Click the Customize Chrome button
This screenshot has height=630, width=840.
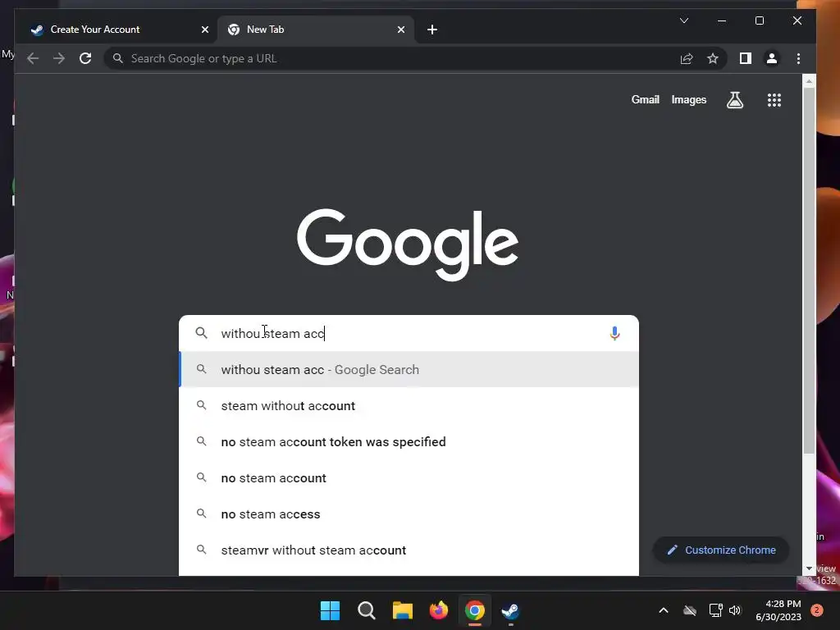coord(721,550)
